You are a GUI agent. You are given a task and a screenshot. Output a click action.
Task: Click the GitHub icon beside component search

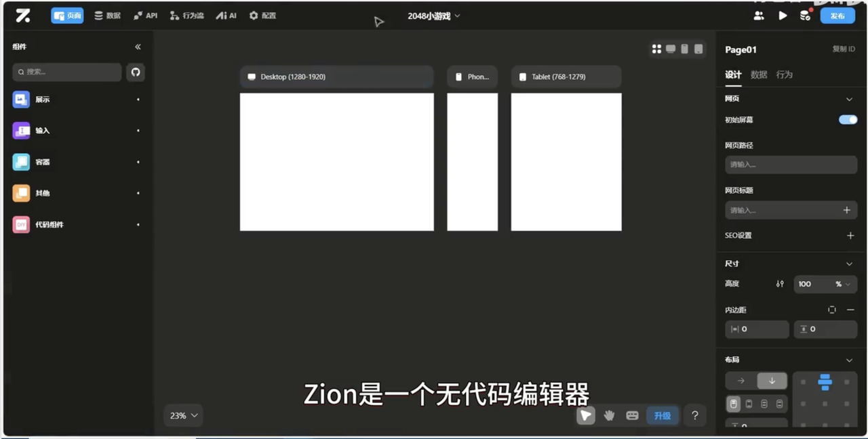(136, 72)
